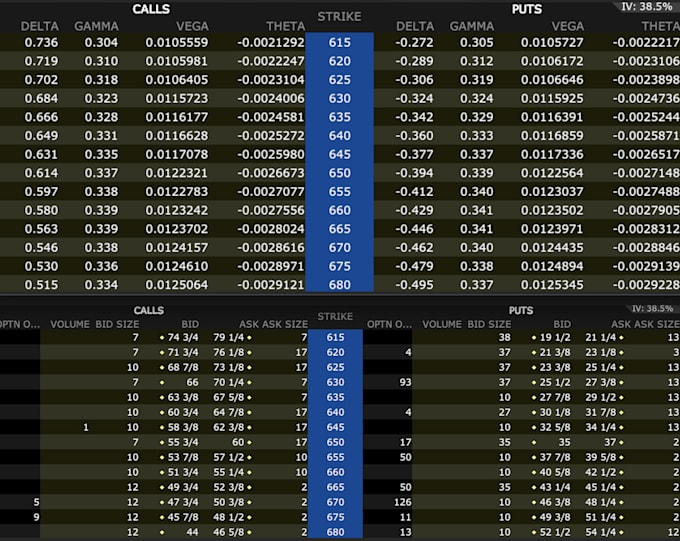Click the put bid 40 5/8
The width and height of the screenshot is (680, 541).
click(555, 472)
